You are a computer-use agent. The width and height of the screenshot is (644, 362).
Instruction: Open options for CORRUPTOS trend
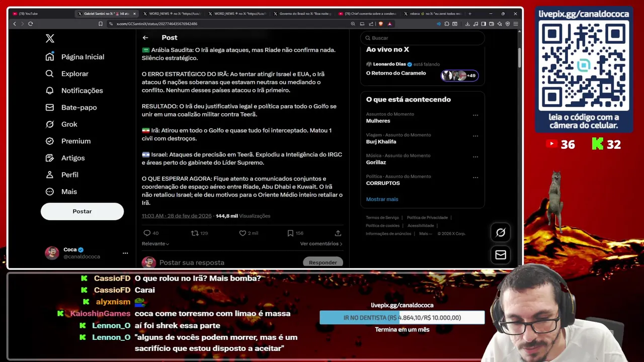pyautogui.click(x=475, y=177)
